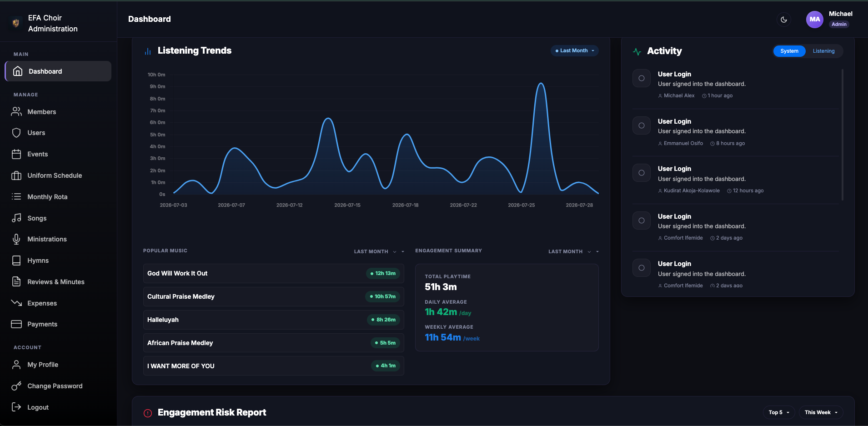Click the Engagement Risk Report heading
Viewport: 868px width, 426px height.
pyautogui.click(x=212, y=412)
